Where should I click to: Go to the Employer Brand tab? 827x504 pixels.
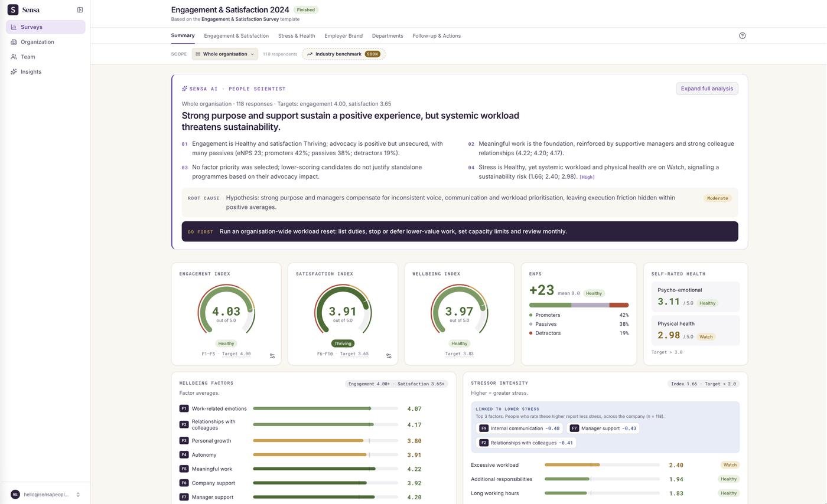[343, 36]
